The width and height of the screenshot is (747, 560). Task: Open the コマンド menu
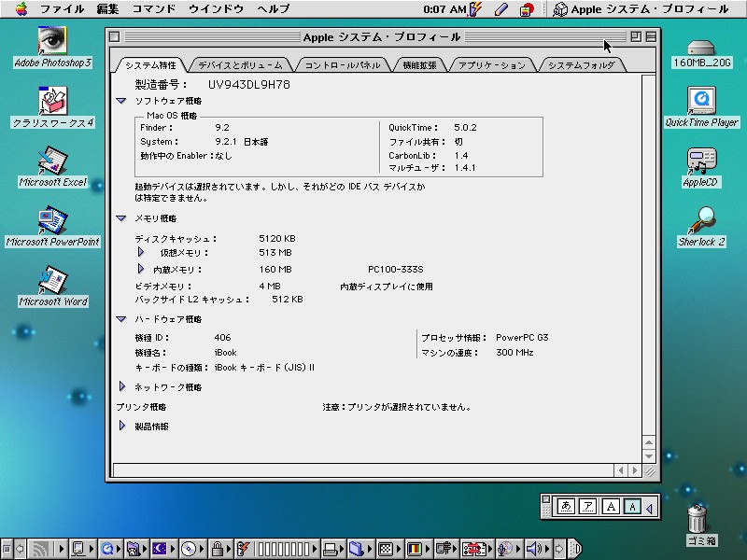(x=154, y=8)
